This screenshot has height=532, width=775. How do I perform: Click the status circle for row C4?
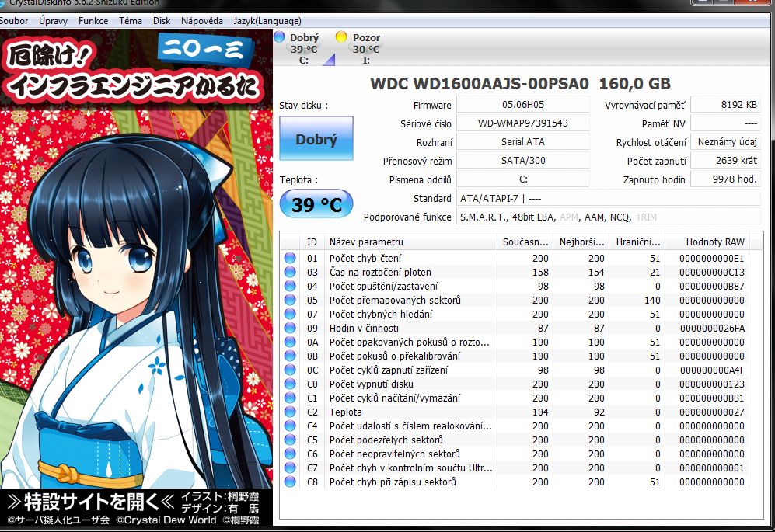tap(290, 426)
